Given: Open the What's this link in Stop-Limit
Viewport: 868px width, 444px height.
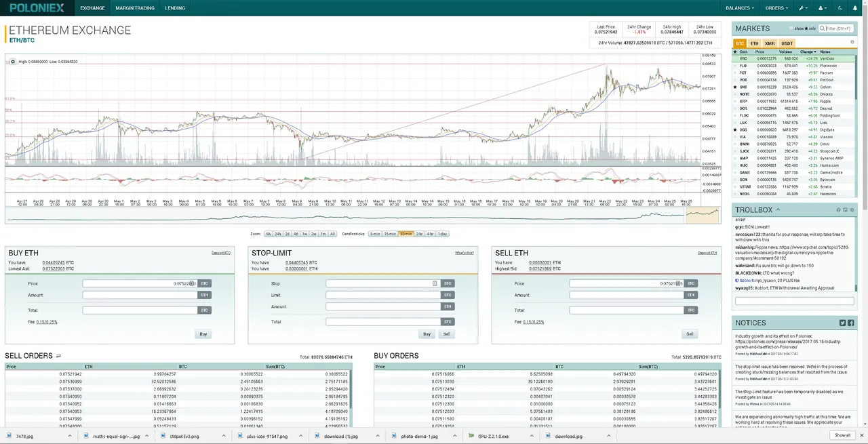Looking at the screenshot, I should (x=465, y=253).
